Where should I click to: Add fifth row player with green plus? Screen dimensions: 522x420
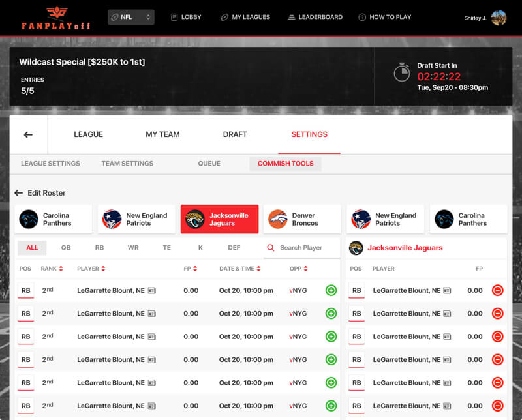pos(331,382)
